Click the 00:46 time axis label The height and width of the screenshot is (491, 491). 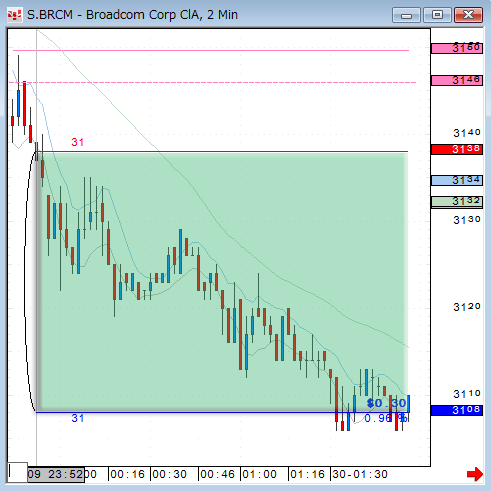217,474
